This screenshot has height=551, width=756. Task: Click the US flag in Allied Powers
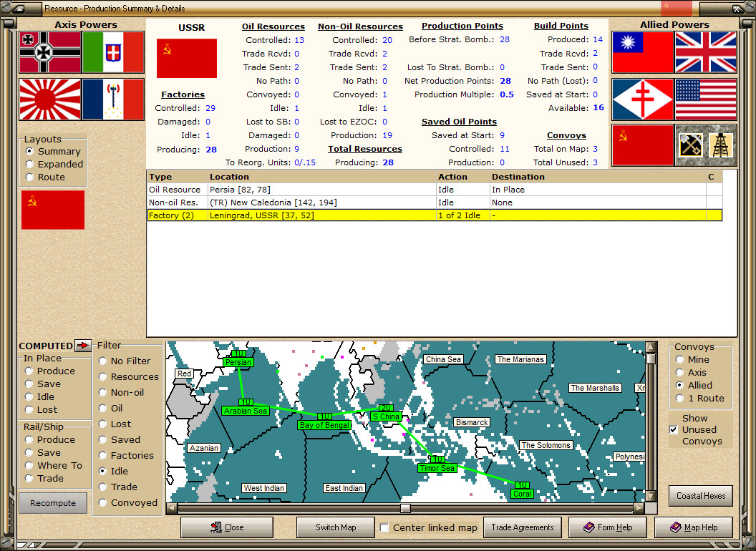pos(706,99)
